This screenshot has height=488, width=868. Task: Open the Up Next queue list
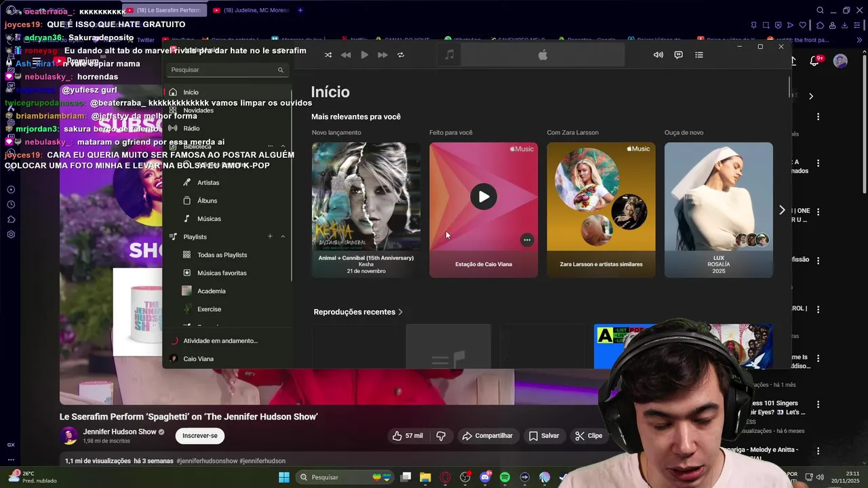[x=699, y=55]
